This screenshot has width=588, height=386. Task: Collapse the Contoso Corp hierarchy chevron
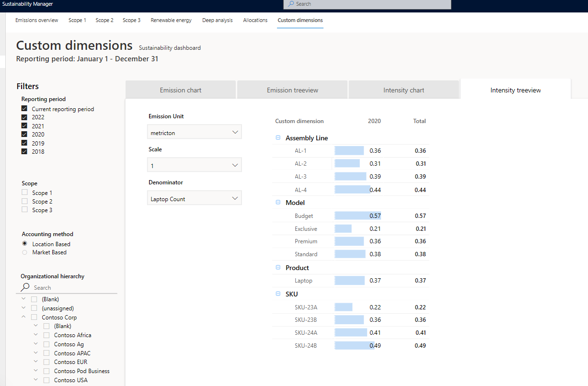23,317
